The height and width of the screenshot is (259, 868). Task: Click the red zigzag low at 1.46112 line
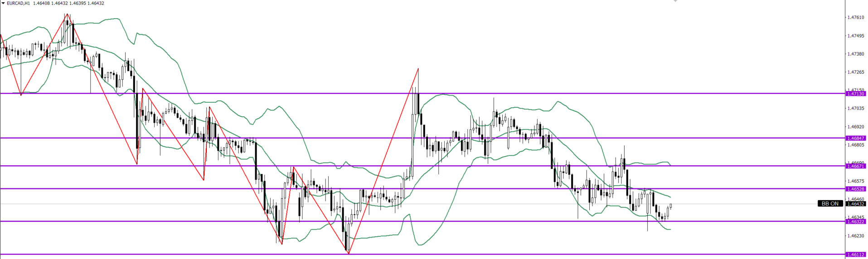349,253
